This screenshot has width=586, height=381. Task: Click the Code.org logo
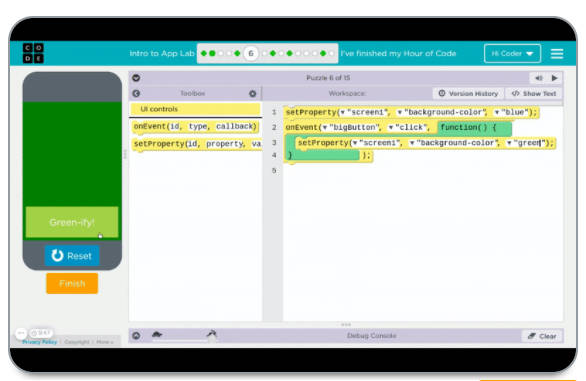click(x=33, y=53)
